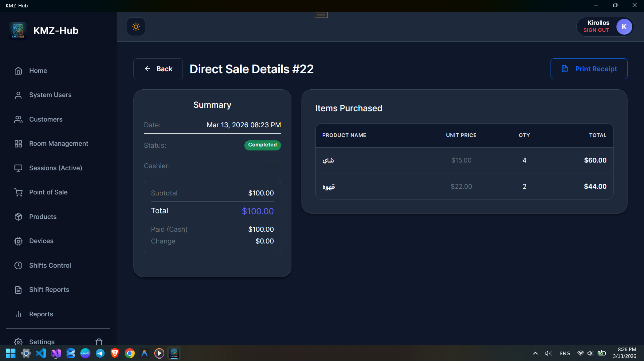Open the ENG language switcher
Image resolution: width=644 pixels, height=361 pixels.
point(565,353)
